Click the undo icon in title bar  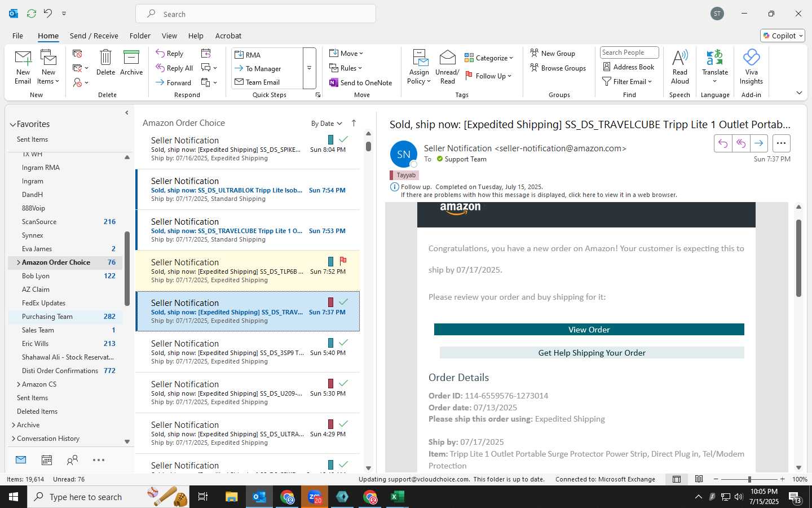(48, 13)
